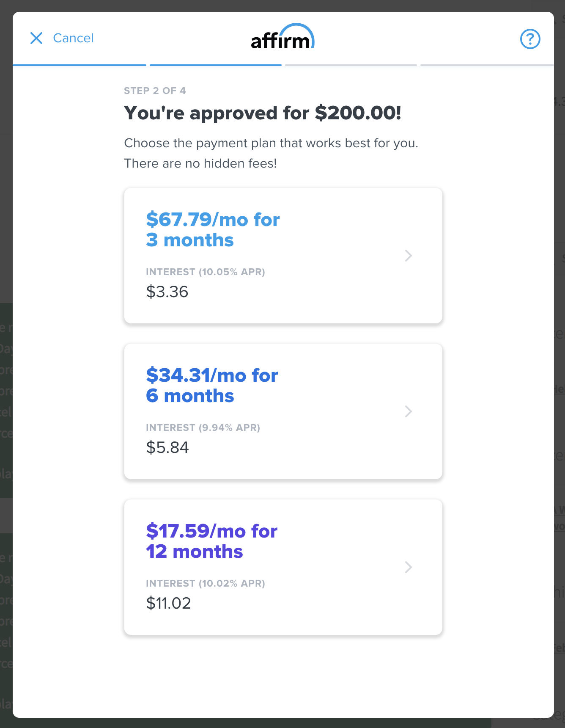Screen dimensions: 565x728
Task: Select the chevron on the 12-month plan
Action: pos(408,567)
